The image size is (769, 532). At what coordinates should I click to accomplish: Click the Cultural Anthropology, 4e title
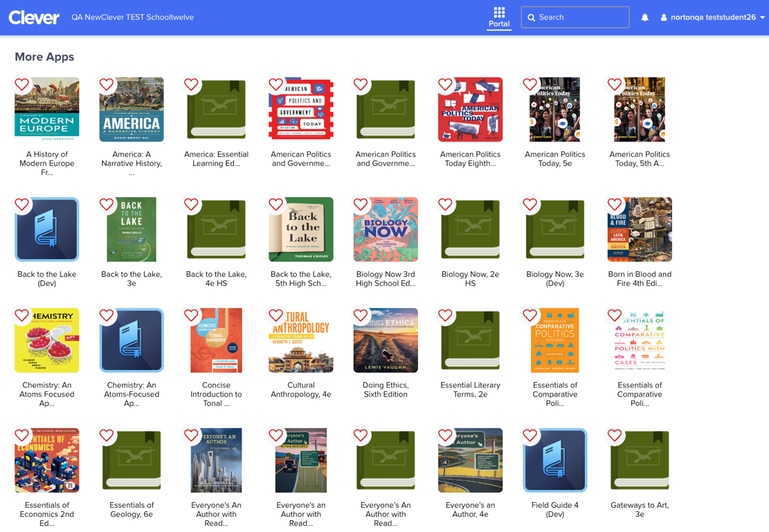click(301, 389)
